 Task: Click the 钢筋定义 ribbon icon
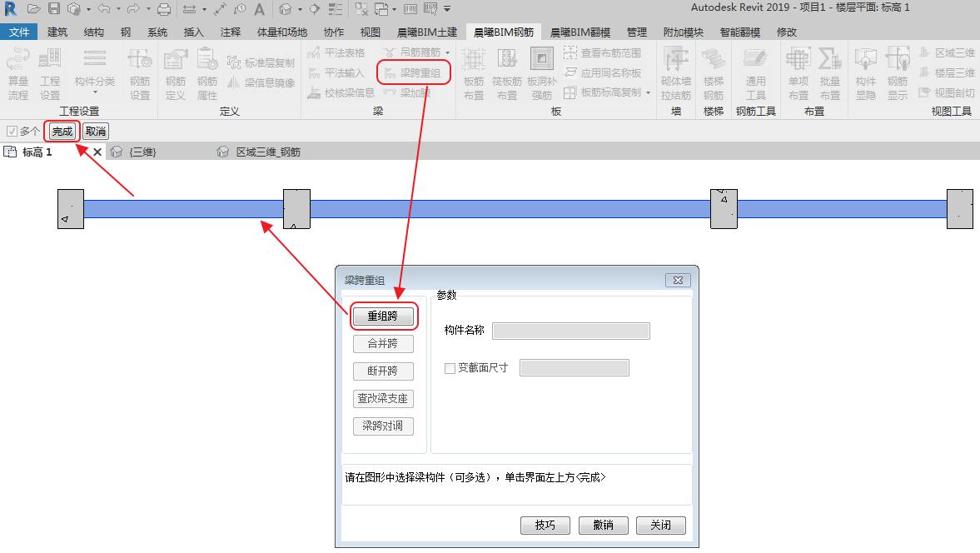(x=176, y=74)
